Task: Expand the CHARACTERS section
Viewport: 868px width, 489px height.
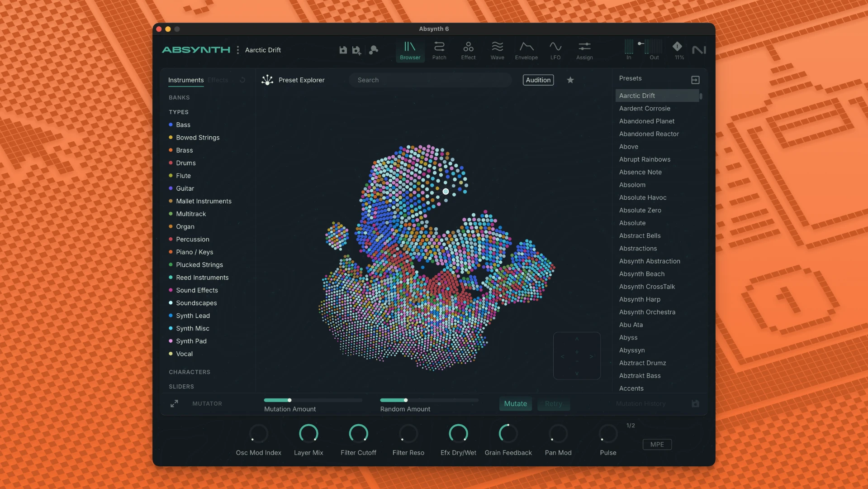Action: [x=190, y=372]
